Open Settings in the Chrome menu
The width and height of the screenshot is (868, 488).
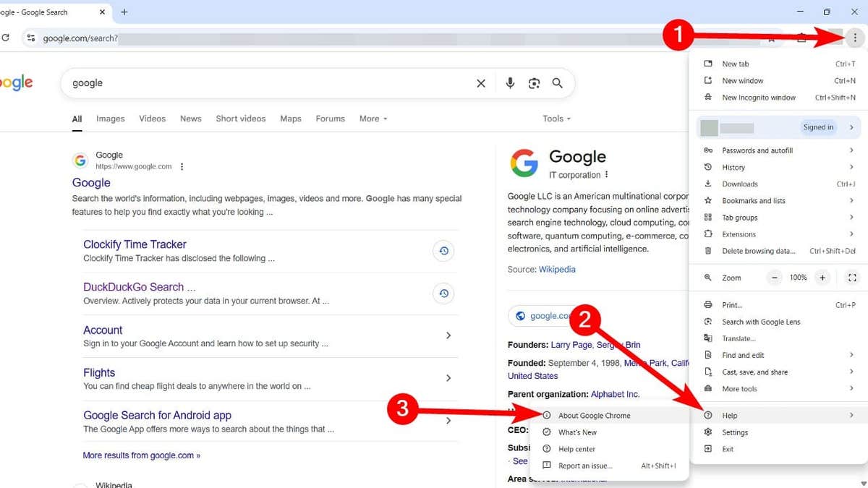tap(735, 432)
